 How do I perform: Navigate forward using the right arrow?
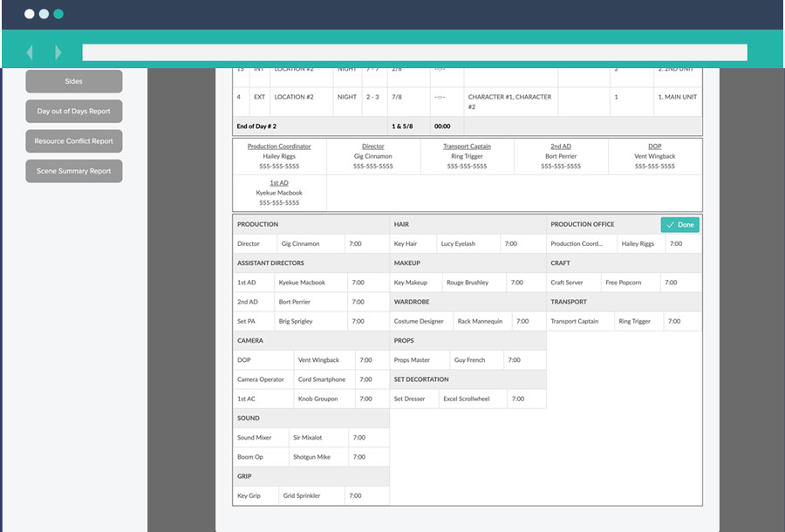57,51
